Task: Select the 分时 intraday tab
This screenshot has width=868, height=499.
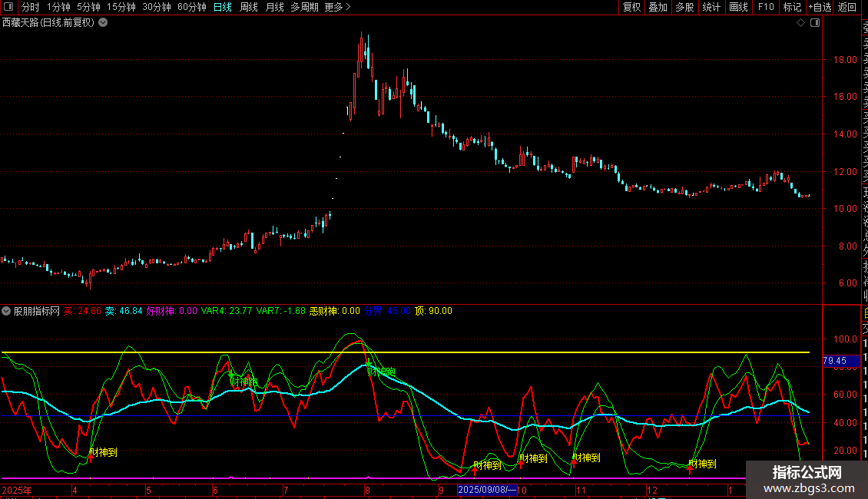Action: click(x=30, y=7)
